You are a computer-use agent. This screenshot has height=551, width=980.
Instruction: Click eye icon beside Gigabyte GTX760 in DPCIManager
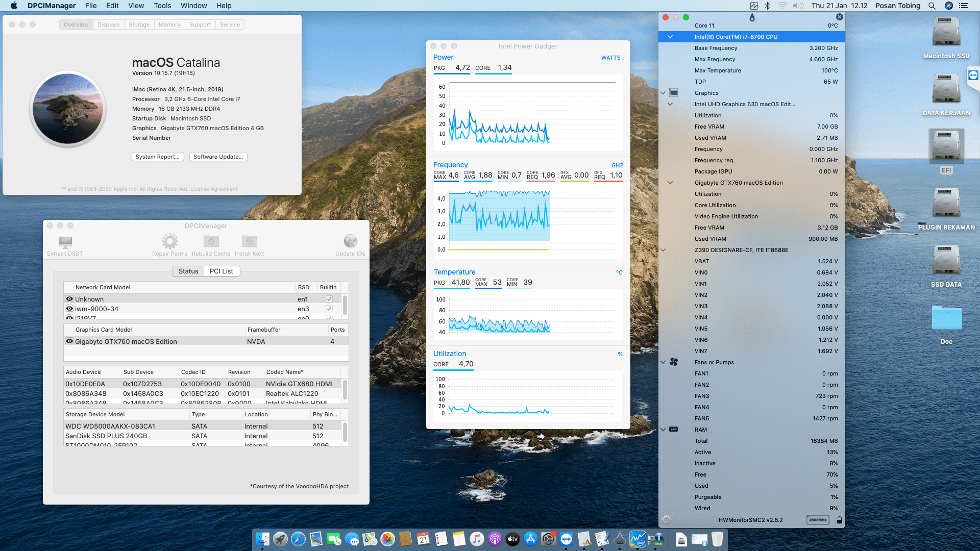pyautogui.click(x=69, y=341)
